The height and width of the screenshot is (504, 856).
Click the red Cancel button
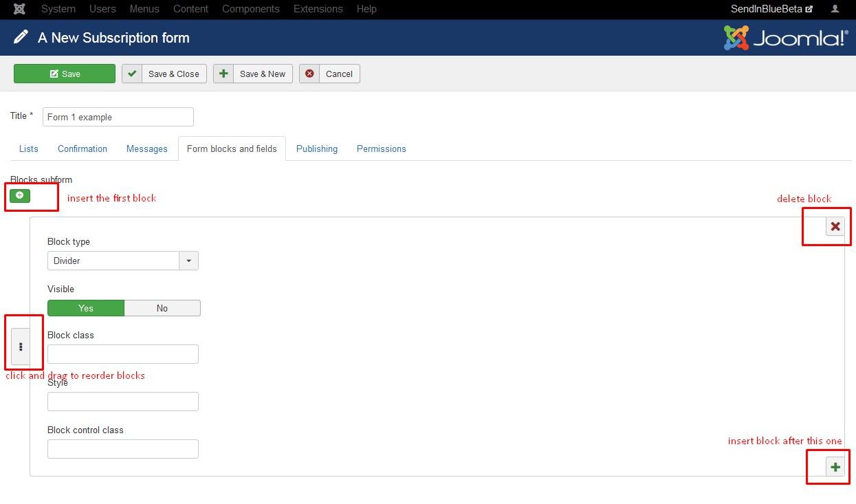click(329, 74)
